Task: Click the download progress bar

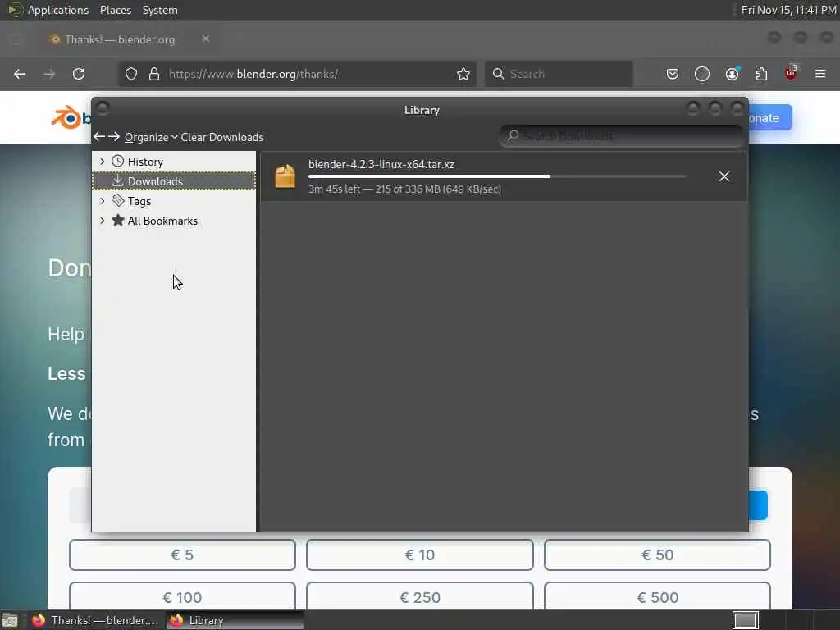Action: click(x=498, y=176)
